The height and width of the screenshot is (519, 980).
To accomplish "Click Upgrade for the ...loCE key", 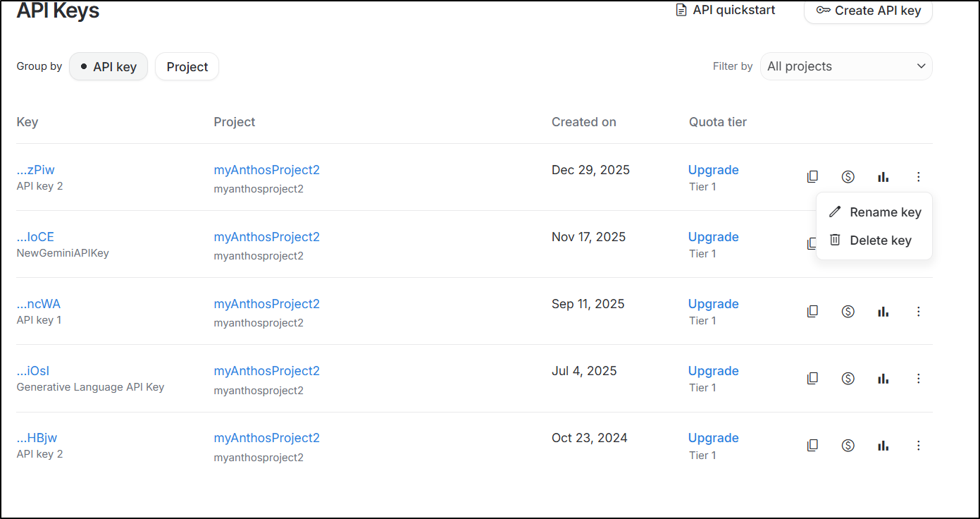I will click(x=713, y=237).
